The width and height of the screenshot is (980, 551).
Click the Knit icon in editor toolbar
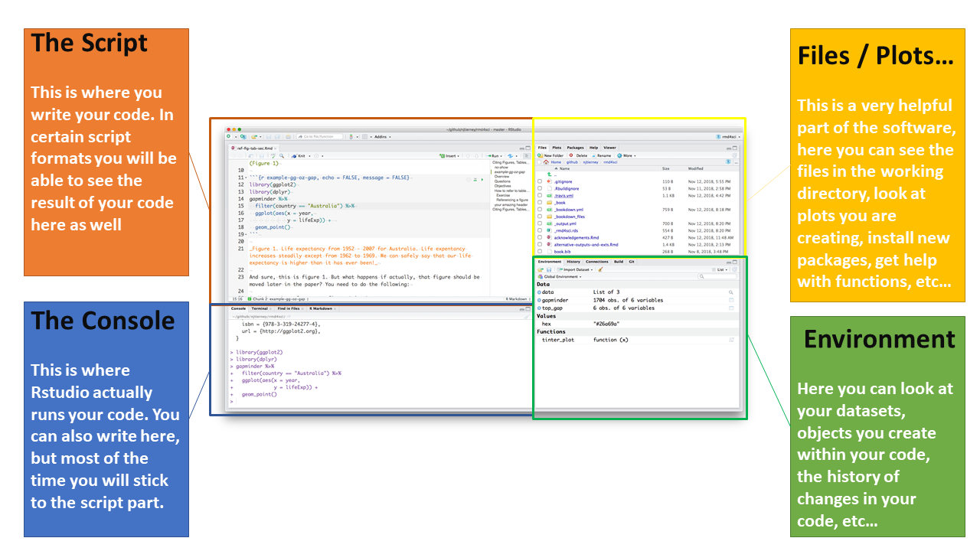(294, 156)
